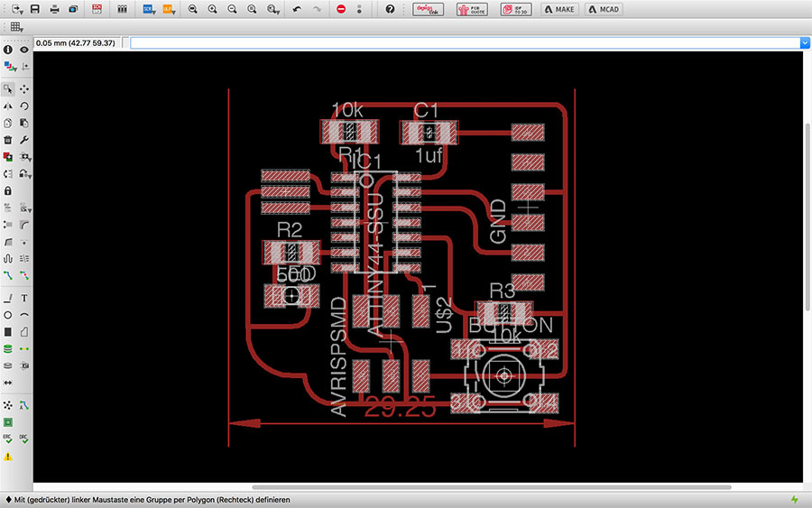
Task: Select the Split tool
Action: coord(8,242)
